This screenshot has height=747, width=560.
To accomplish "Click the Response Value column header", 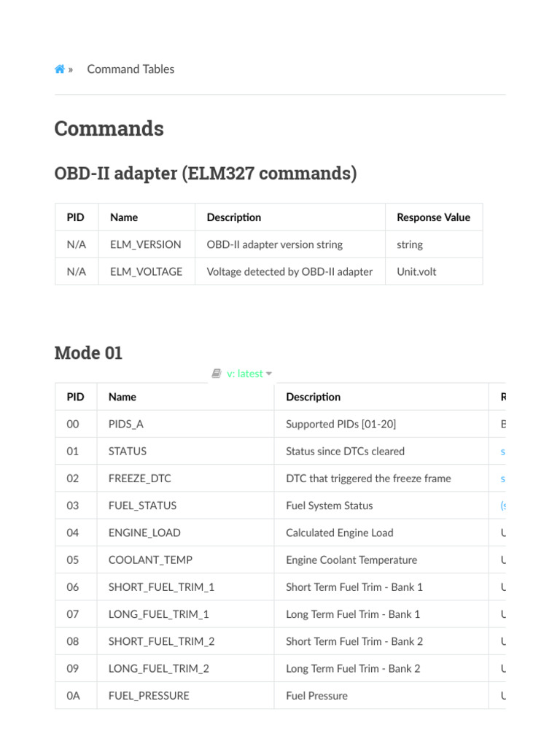I will point(433,217).
